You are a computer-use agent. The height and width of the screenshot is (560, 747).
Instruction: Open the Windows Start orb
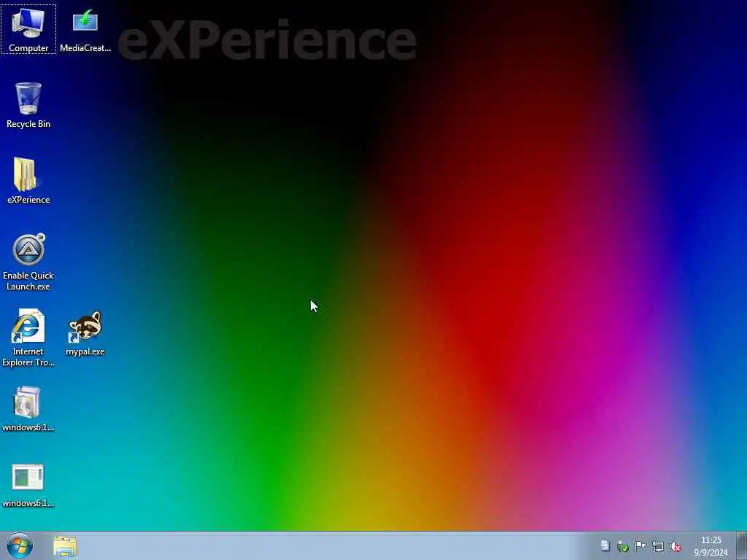click(x=20, y=545)
